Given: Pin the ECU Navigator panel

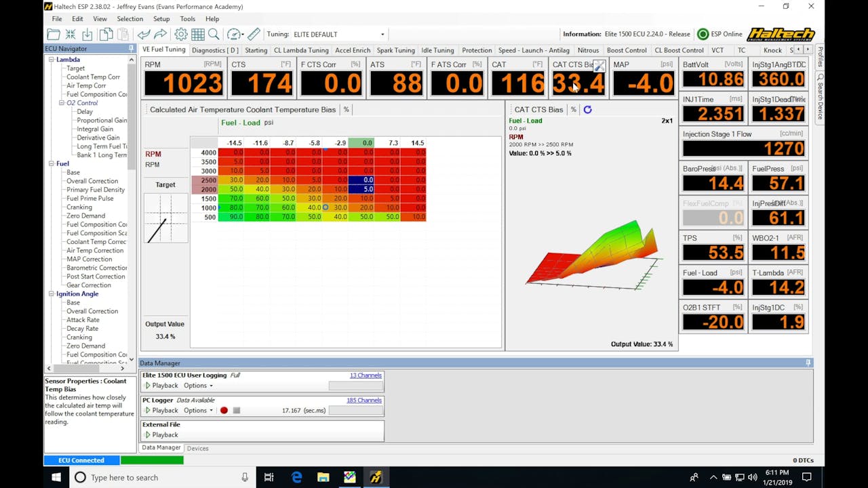Looking at the screenshot, I should click(131, 48).
